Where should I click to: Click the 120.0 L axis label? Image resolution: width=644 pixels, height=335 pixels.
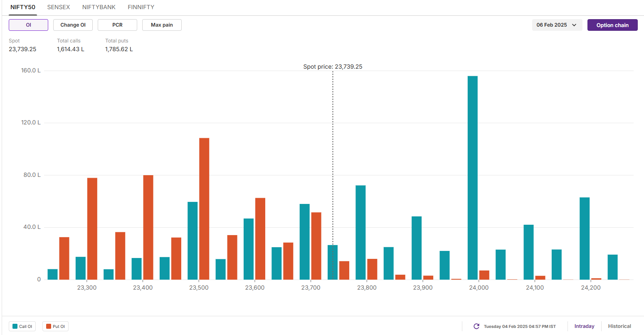pyautogui.click(x=31, y=122)
